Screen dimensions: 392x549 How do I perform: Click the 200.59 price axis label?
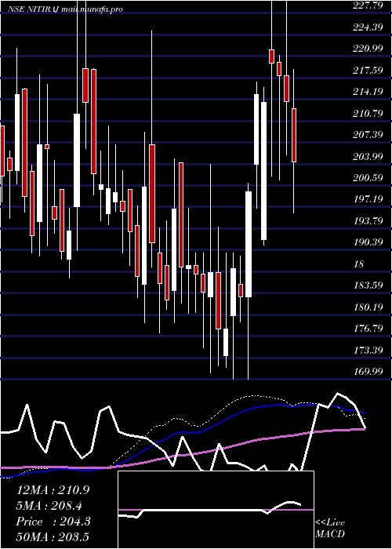tap(368, 178)
